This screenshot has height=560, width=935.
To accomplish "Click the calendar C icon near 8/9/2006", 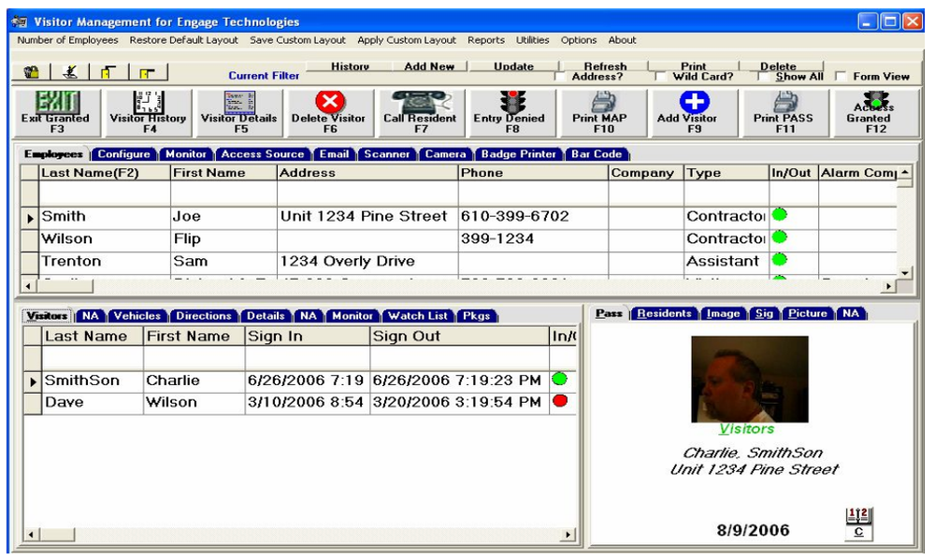I will coord(858,524).
